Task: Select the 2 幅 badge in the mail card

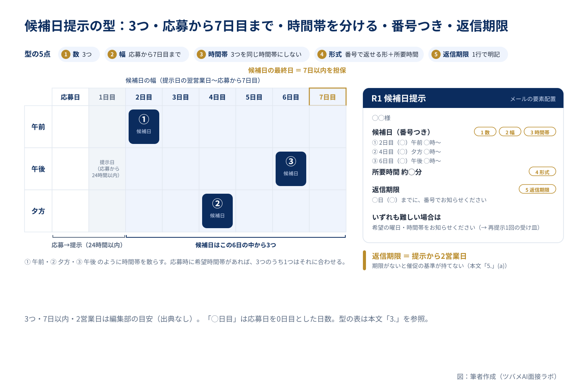Action: click(x=510, y=132)
